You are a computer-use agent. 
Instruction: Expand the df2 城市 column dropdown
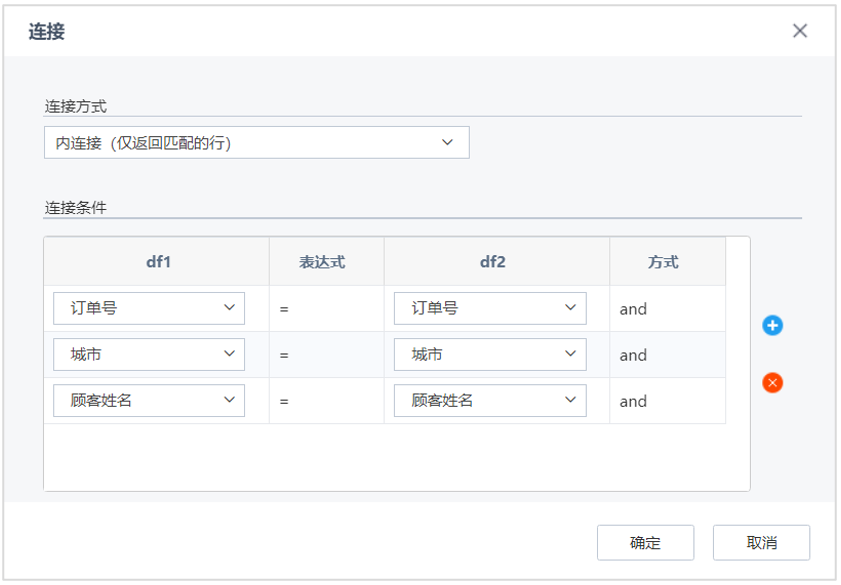pos(490,355)
